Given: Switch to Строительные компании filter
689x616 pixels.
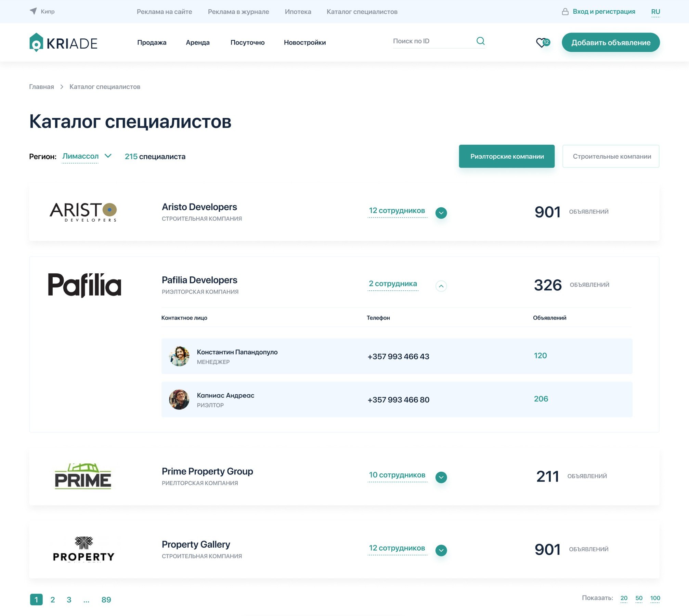Looking at the screenshot, I should pos(611,156).
